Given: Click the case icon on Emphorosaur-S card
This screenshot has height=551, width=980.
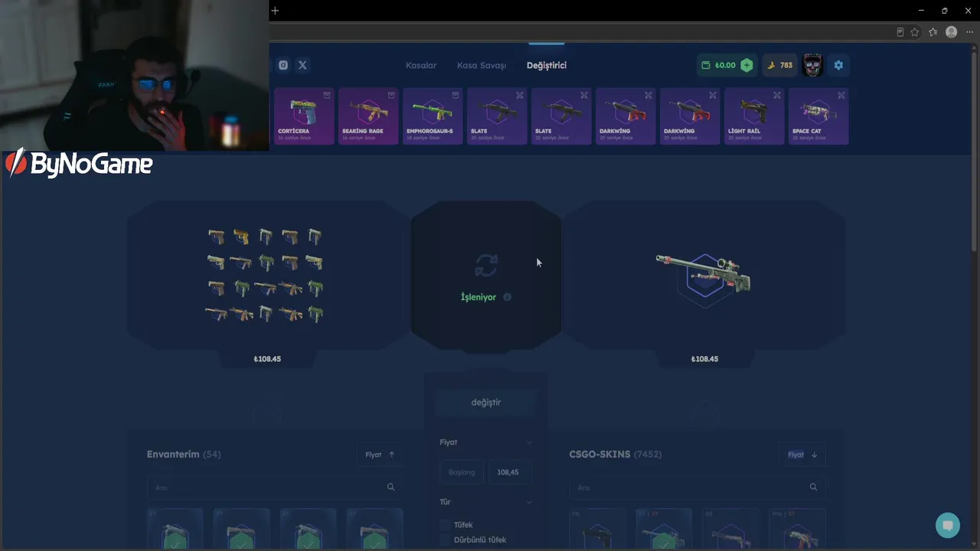Looking at the screenshot, I should (456, 96).
